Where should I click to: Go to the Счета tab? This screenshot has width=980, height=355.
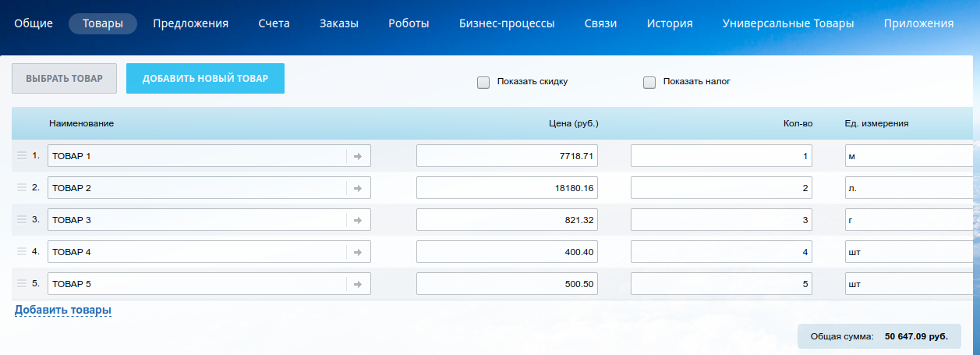tap(274, 23)
